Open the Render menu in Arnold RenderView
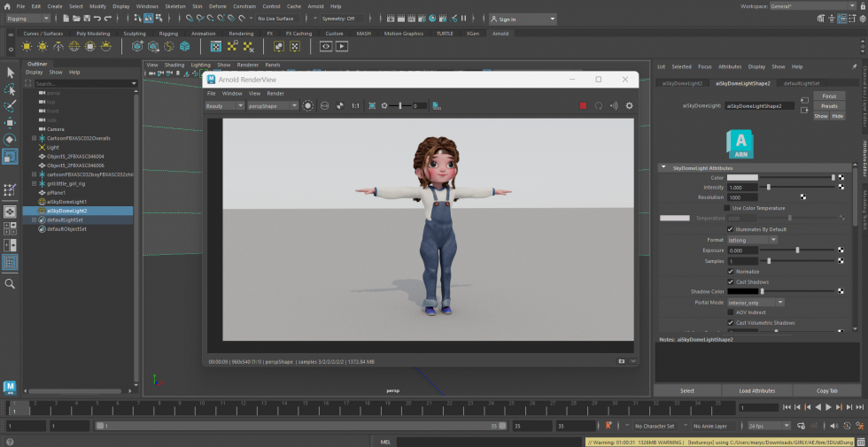This screenshot has height=447, width=868. click(275, 94)
